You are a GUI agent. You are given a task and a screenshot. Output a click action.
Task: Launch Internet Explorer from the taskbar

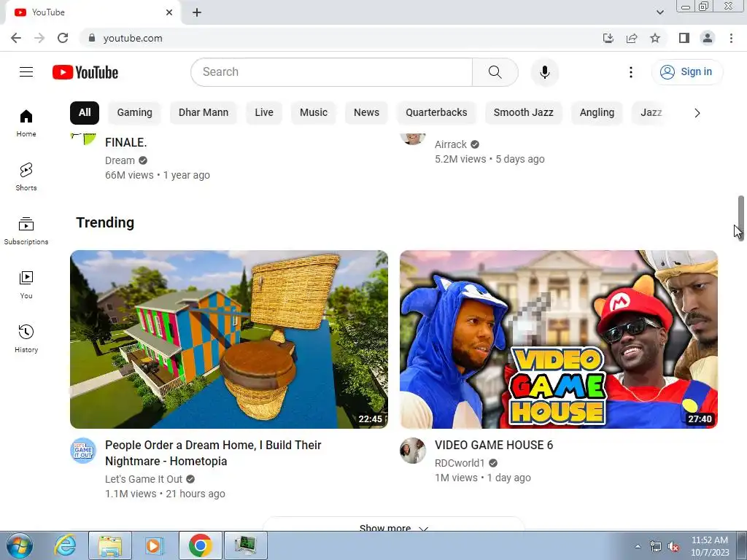point(65,545)
